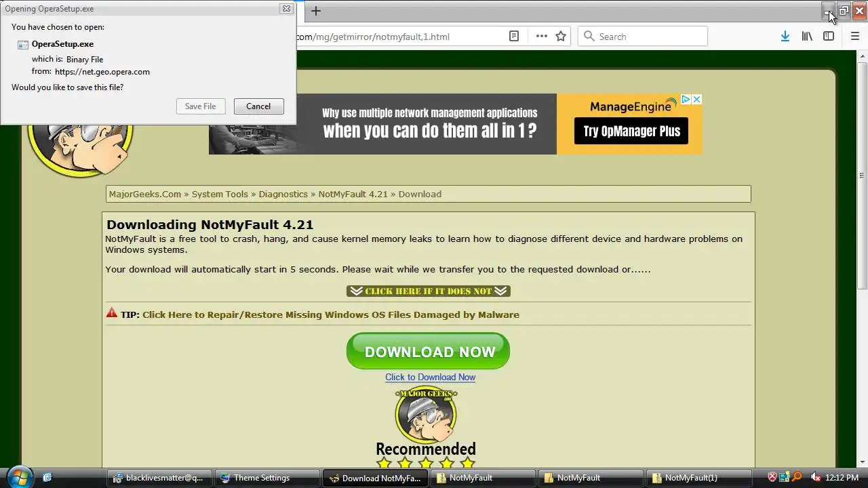Click green DOWNLOAD NOW button
The width and height of the screenshot is (868, 488).
pyautogui.click(x=428, y=351)
